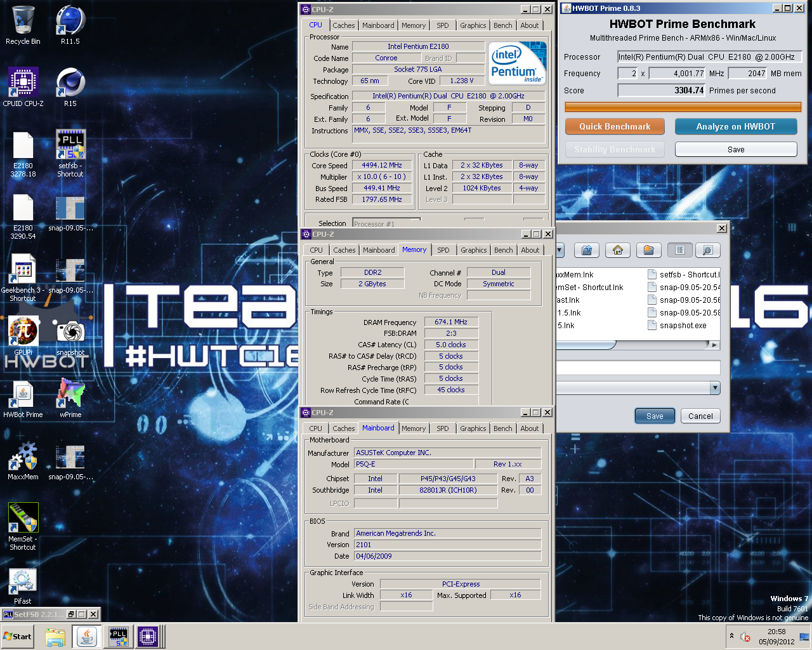Click Cancel in the save dialog
812x650 pixels.
tap(700, 416)
